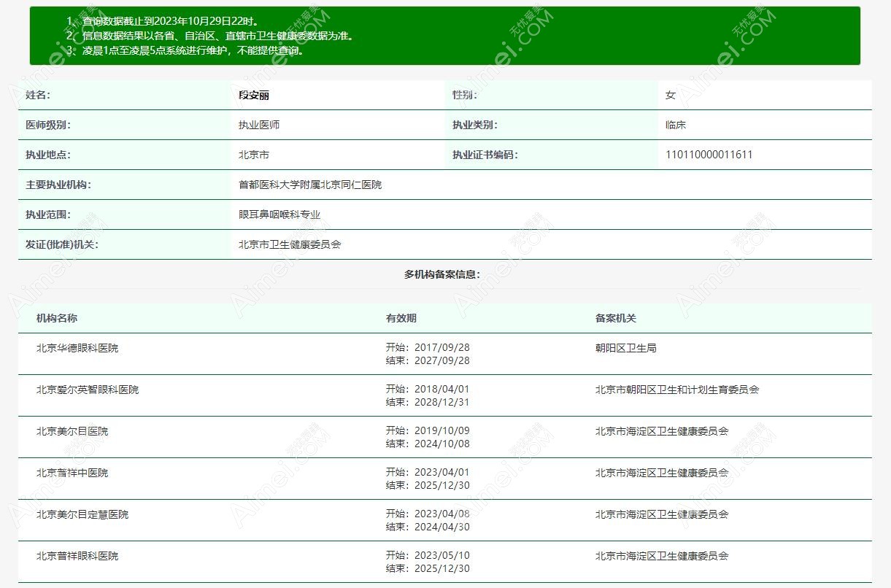The width and height of the screenshot is (891, 588).
Task: Click the 发证(批准)机关 label
Action: [62, 244]
